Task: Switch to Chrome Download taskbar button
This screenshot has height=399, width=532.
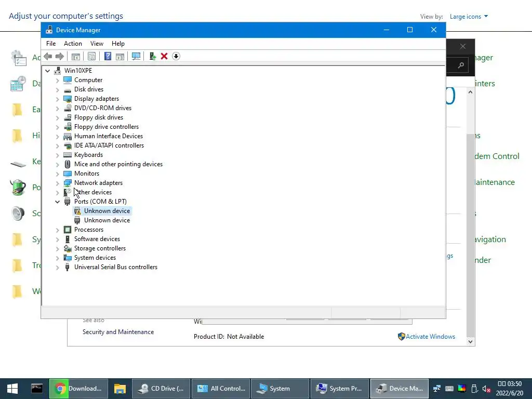Action: pyautogui.click(x=79, y=389)
